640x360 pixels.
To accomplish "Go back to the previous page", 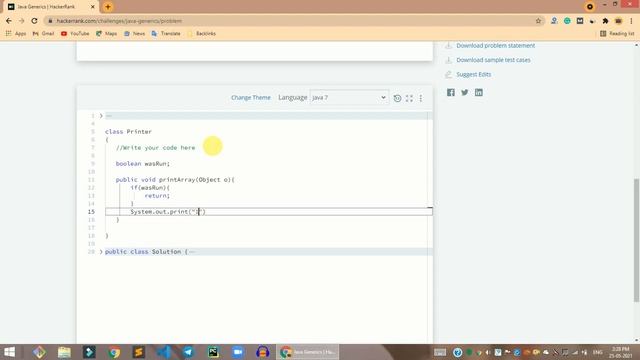I will (x=9, y=21).
